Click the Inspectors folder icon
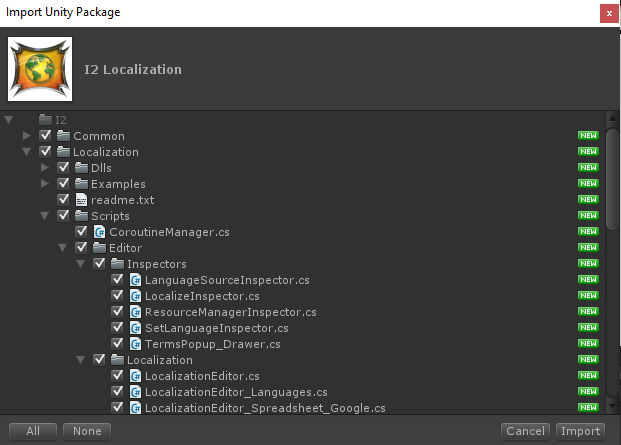This screenshot has width=621, height=445. (117, 264)
